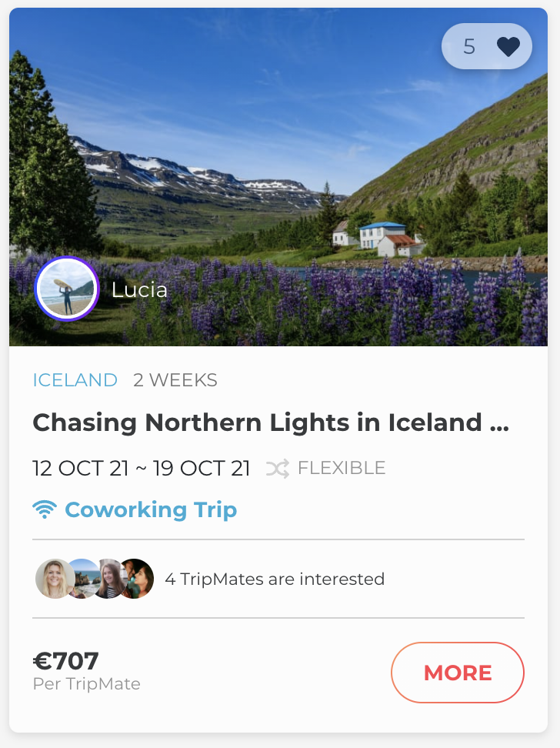Image resolution: width=560 pixels, height=748 pixels.
Task: Open the Chasing Northern Lights in Iceland title
Action: click(x=271, y=422)
